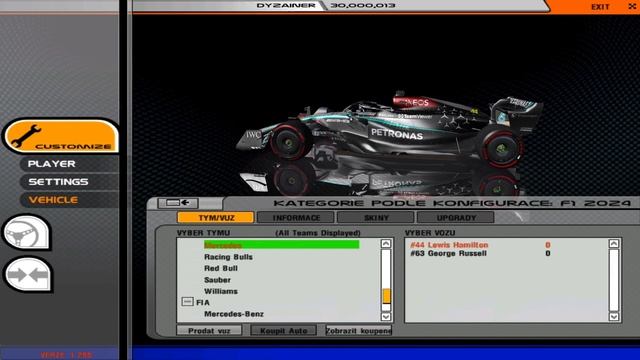The height and width of the screenshot is (360, 640).
Task: Open the Player menu item
Action: pyautogui.click(x=51, y=164)
